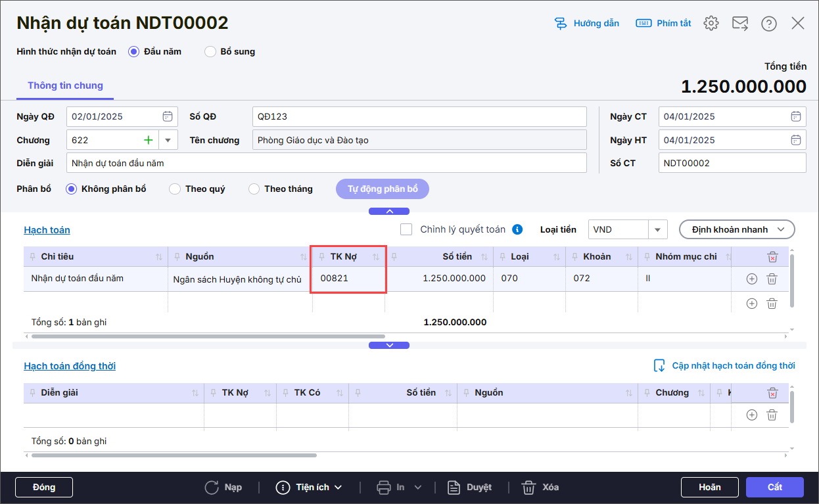The image size is (819, 504).
Task: Open the Hạch toán đồng thời link
Action: click(x=70, y=366)
